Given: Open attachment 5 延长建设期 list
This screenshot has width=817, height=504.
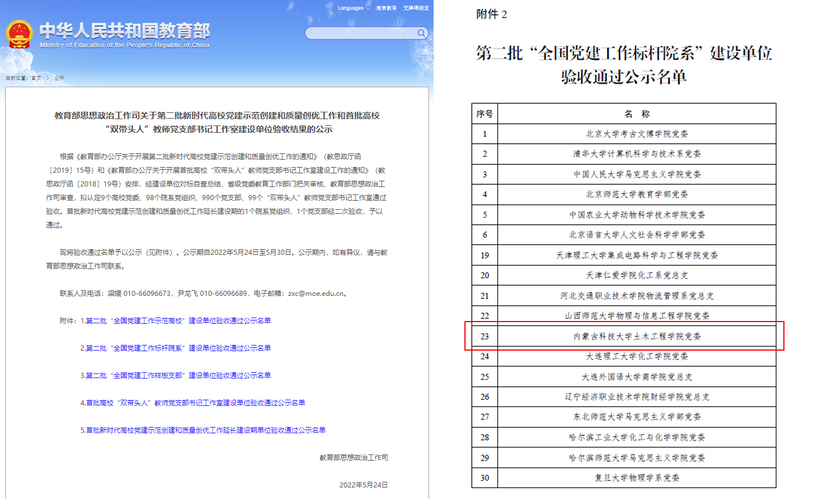Looking at the screenshot, I should tap(205, 430).
